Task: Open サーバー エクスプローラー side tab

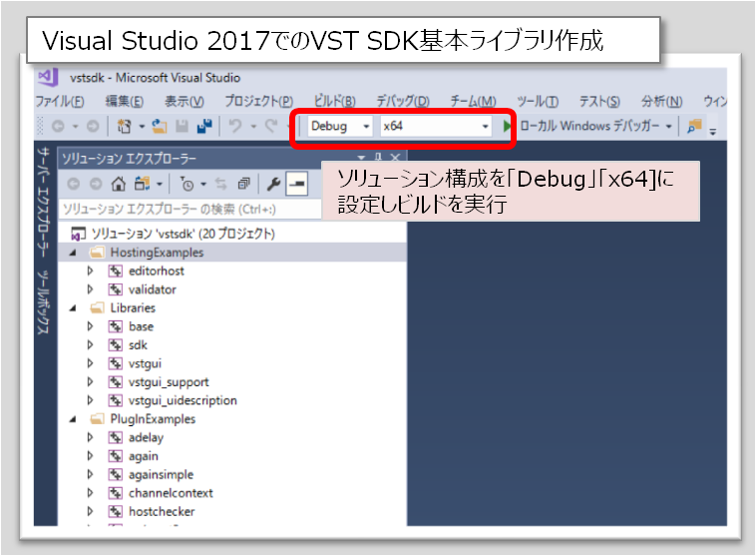Action: pos(43,203)
